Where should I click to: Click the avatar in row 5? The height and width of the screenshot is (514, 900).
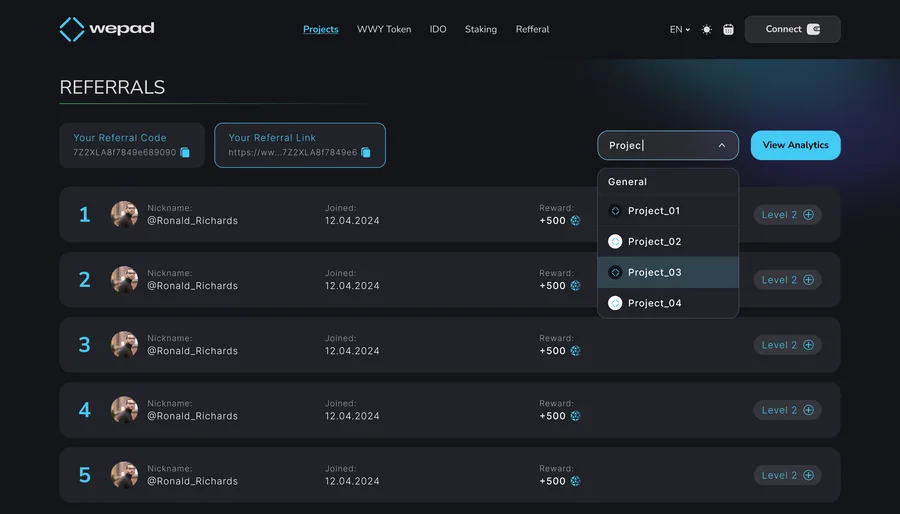[124, 475]
